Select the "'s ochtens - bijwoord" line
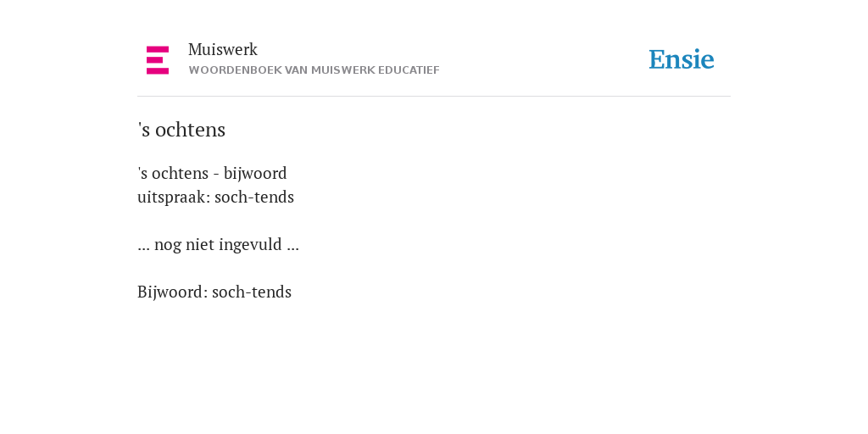Viewport: 868px width, 434px height. [x=212, y=173]
